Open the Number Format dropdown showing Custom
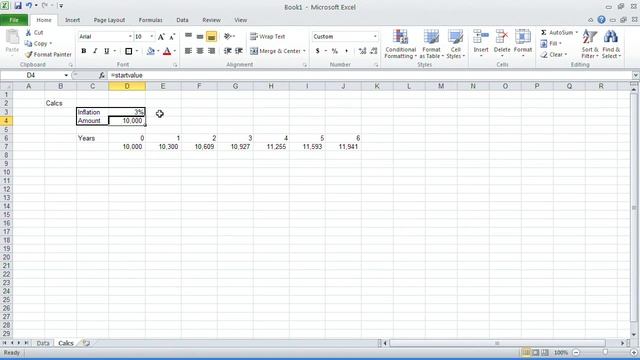This screenshot has height=360, width=640. click(375, 37)
